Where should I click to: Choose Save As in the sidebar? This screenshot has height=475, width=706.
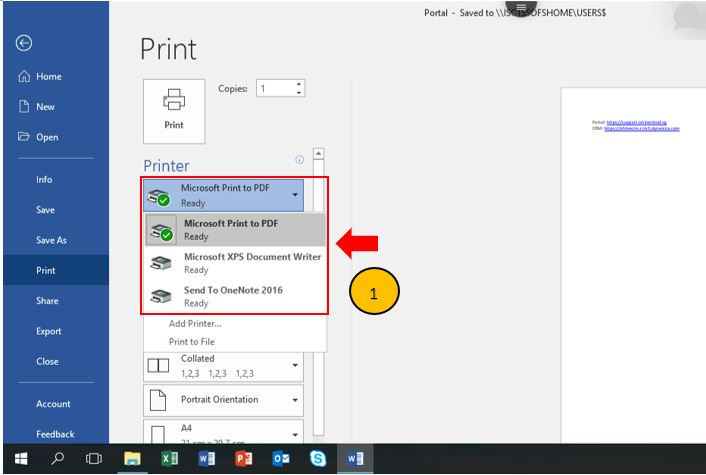51,240
